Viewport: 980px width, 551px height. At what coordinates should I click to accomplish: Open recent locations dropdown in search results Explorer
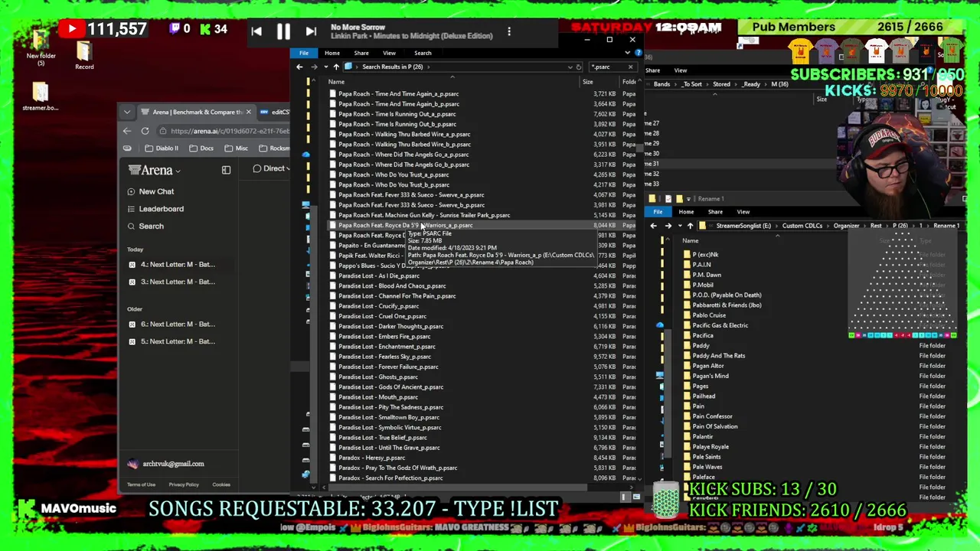pyautogui.click(x=325, y=67)
